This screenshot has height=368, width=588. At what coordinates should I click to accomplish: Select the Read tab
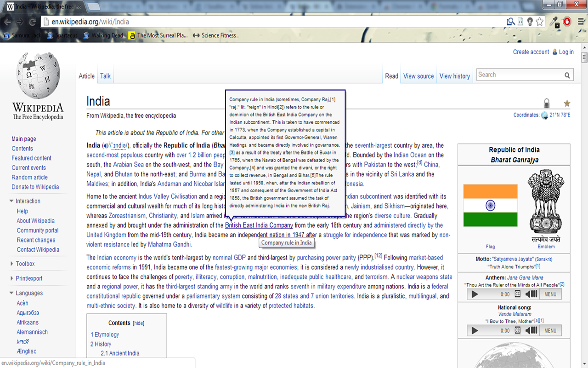391,76
